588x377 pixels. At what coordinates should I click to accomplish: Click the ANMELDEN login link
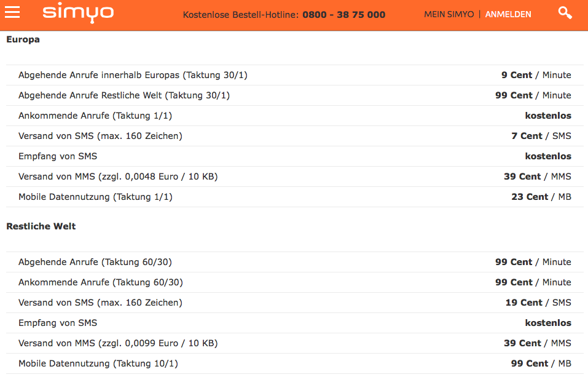[x=508, y=14]
